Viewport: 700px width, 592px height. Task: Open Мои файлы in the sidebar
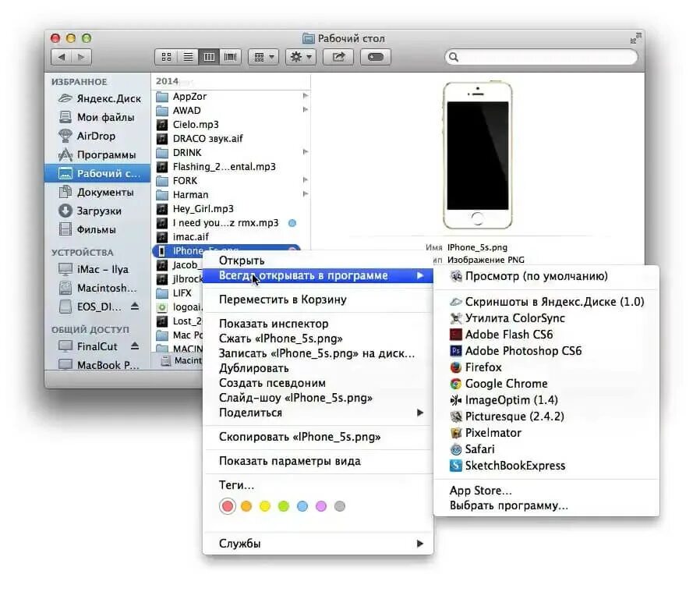coord(97,117)
